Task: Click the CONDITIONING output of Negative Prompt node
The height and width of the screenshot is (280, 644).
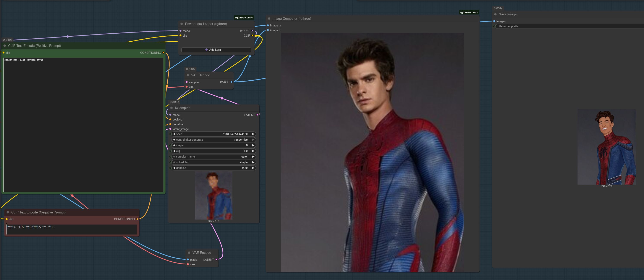Action: tap(137, 219)
